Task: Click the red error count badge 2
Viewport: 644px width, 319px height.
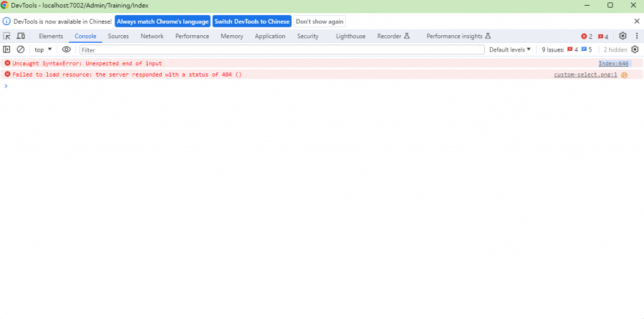Action: click(x=587, y=36)
